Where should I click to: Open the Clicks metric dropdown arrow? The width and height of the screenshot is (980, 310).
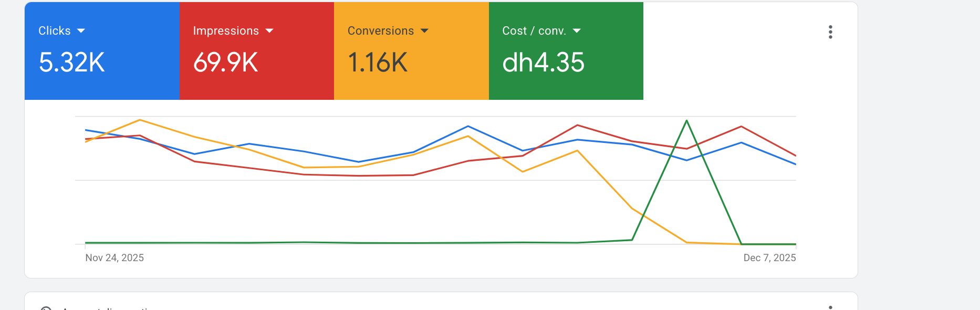click(81, 31)
